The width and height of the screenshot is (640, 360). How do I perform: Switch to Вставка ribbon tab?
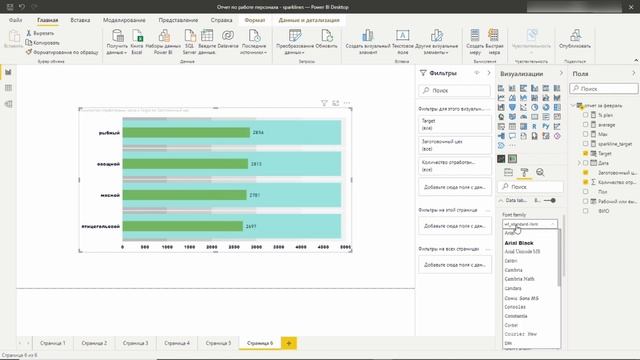point(80,20)
